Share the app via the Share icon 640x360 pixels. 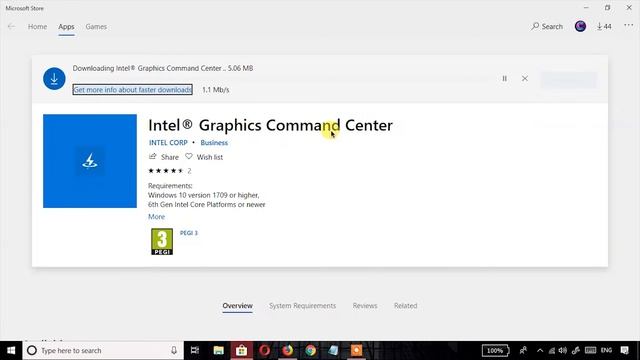[x=164, y=157]
